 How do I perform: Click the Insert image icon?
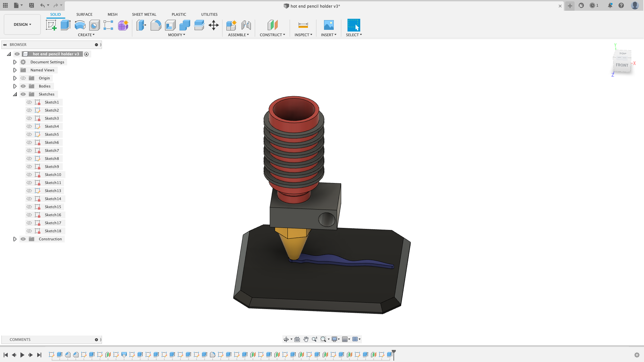click(329, 25)
